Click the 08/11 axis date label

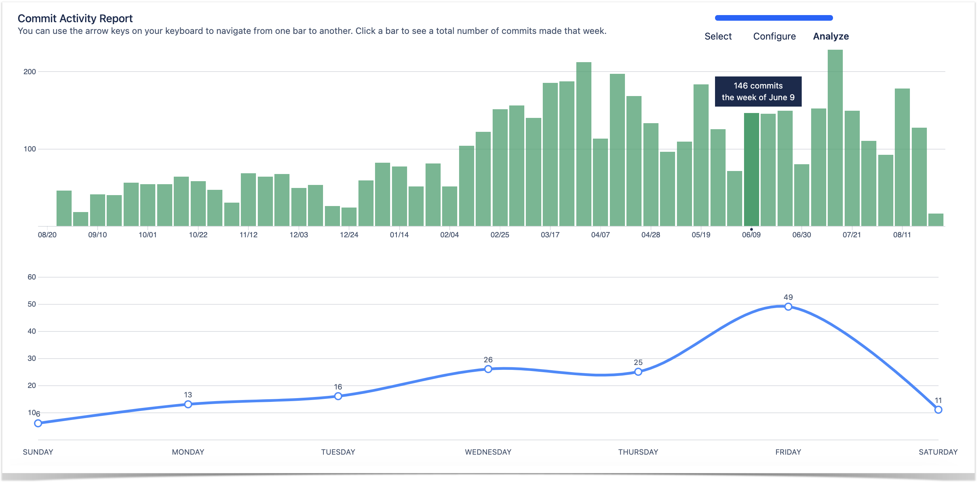coord(902,235)
